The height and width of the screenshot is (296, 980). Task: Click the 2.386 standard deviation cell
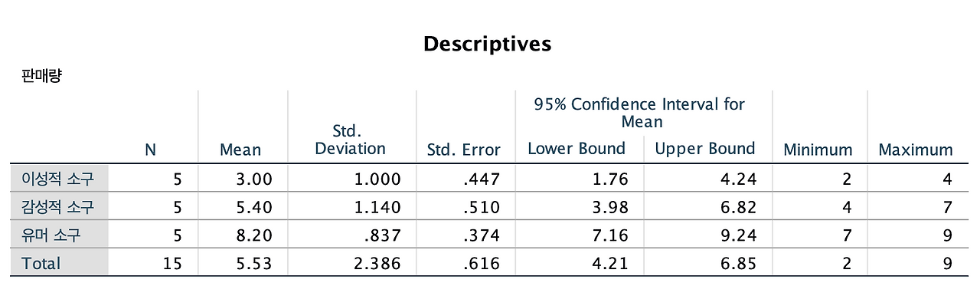tap(378, 263)
